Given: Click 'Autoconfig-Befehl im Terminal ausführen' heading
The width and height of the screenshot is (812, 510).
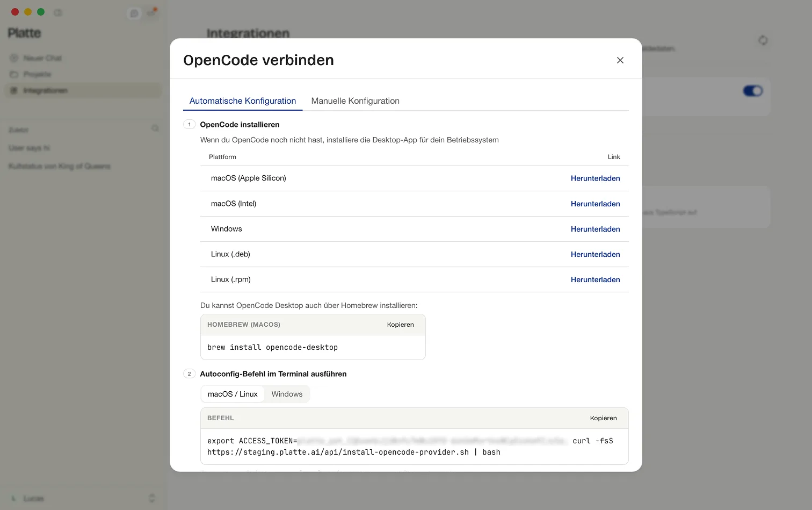Looking at the screenshot, I should (273, 374).
